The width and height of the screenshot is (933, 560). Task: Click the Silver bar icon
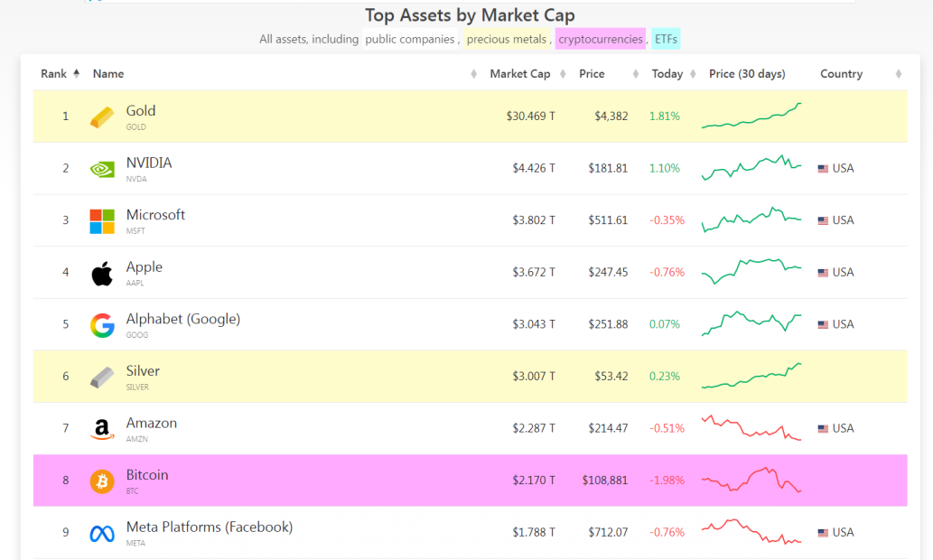coord(102,378)
